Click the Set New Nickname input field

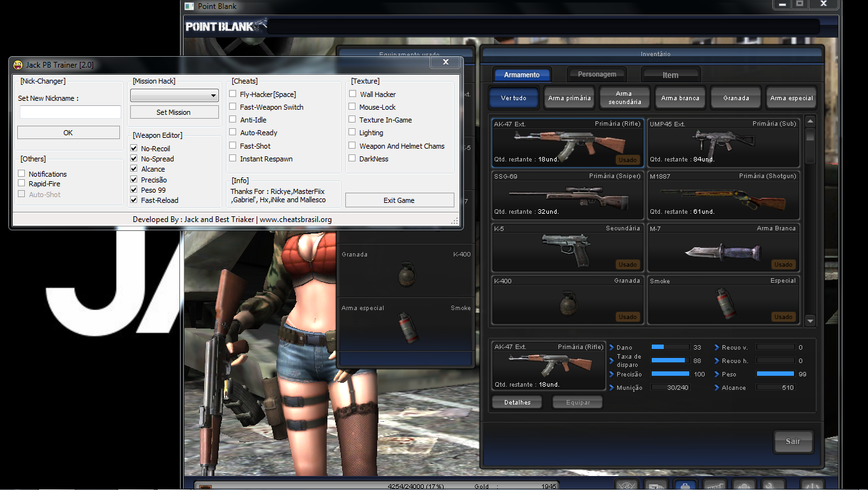click(70, 112)
